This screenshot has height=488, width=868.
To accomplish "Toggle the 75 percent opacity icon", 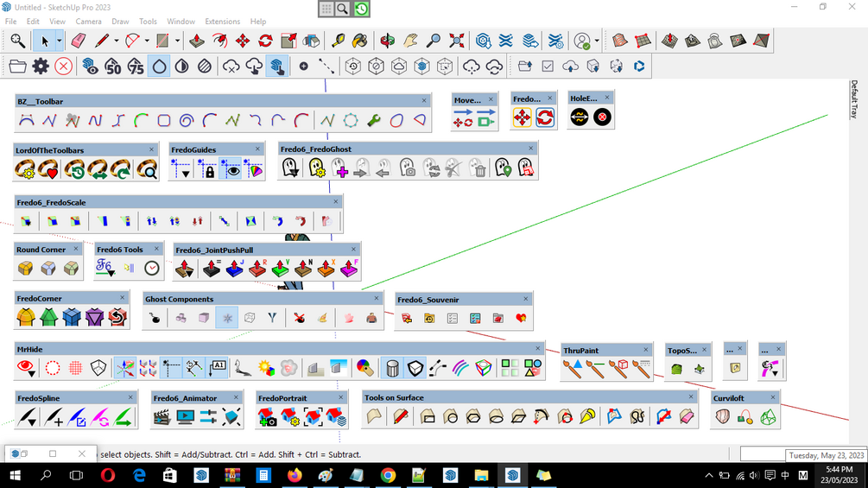I will 136,67.
